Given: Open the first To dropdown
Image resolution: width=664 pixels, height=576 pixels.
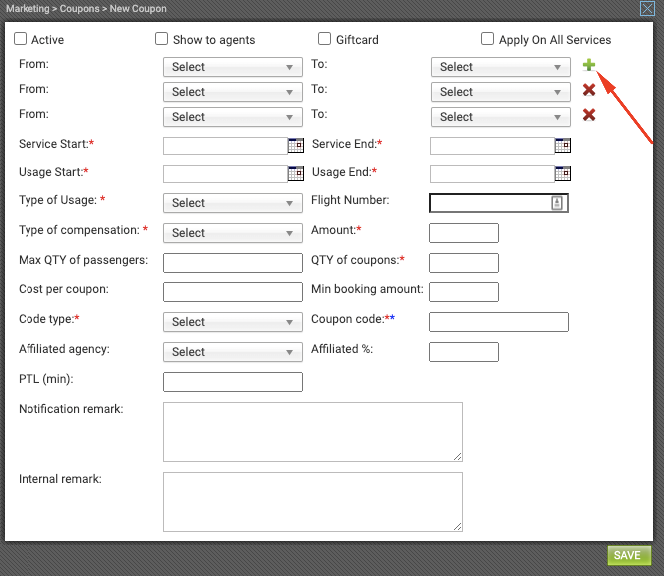Looking at the screenshot, I should (501, 67).
